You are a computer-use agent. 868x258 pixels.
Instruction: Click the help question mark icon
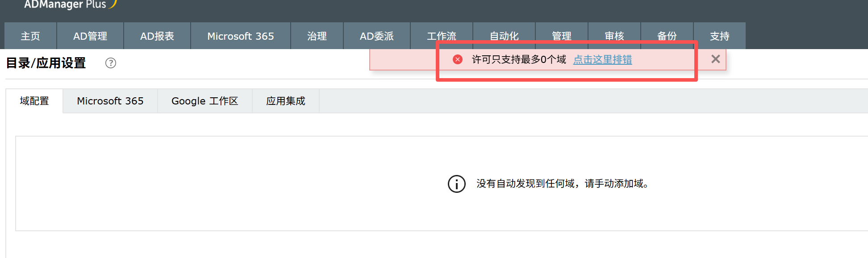pos(111,63)
